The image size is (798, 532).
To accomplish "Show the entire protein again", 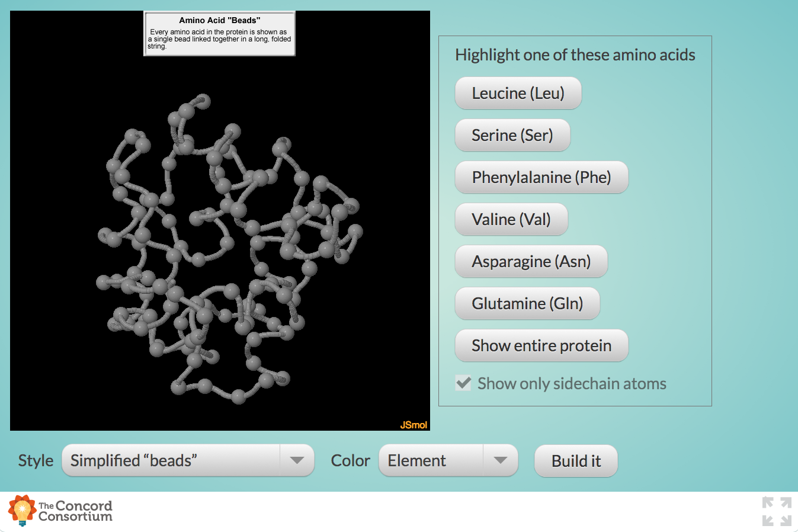I will 541,345.
